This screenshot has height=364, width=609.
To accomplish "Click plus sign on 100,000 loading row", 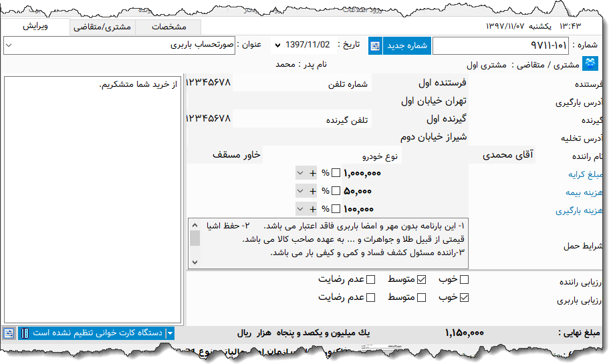I will tap(313, 209).
